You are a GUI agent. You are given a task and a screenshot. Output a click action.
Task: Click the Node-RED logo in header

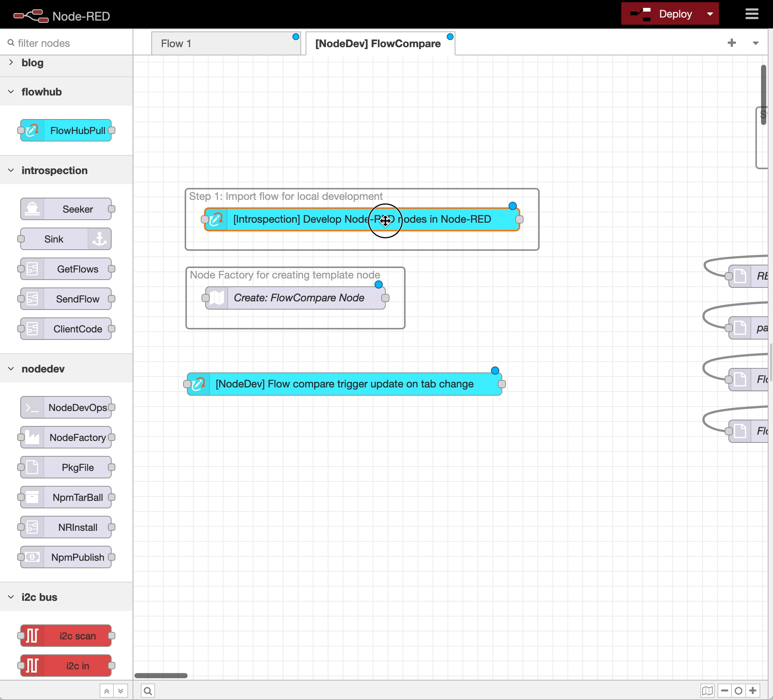[x=62, y=16]
